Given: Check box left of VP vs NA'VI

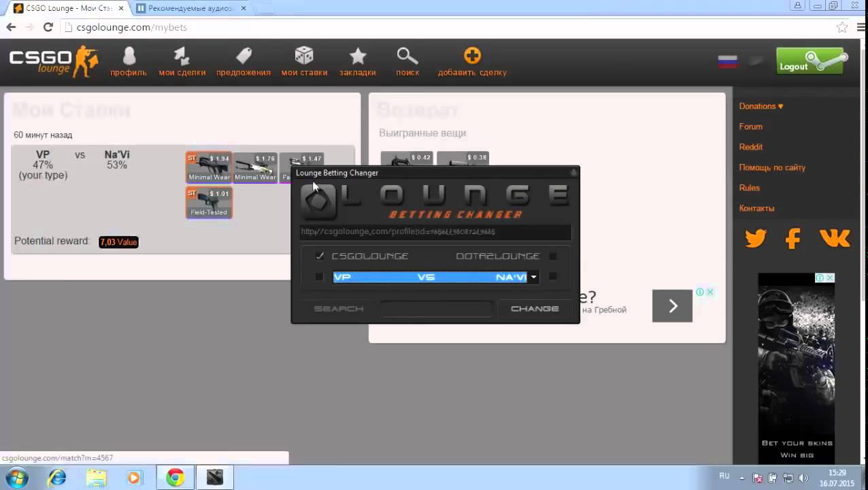Looking at the screenshot, I should click(319, 276).
